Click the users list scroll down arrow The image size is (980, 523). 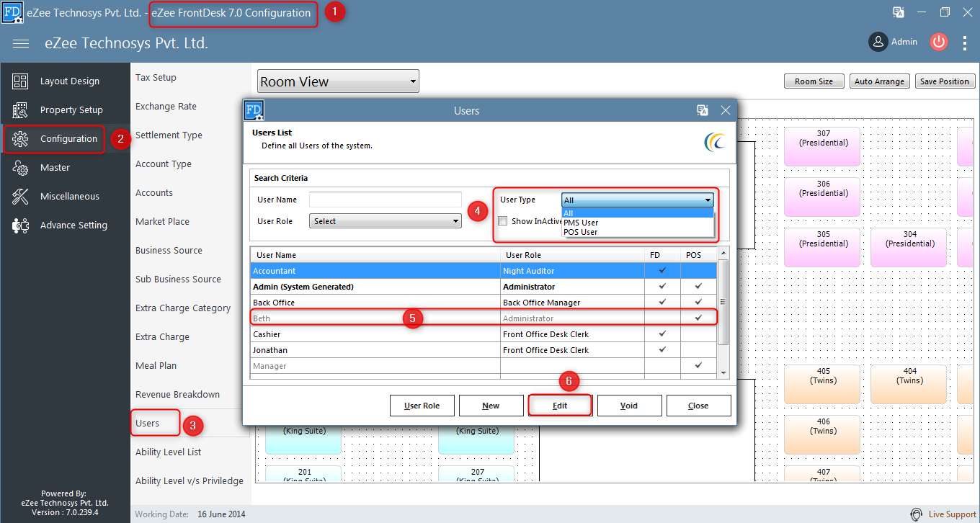[x=723, y=372]
